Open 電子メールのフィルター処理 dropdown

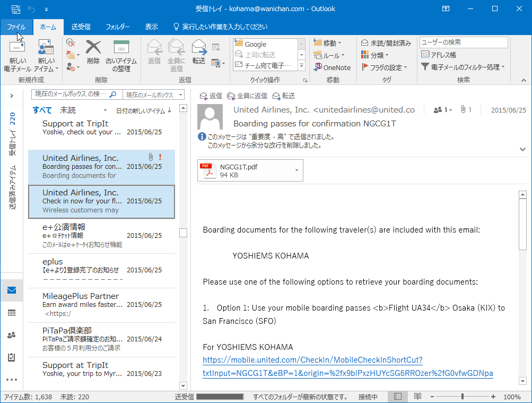pos(463,67)
